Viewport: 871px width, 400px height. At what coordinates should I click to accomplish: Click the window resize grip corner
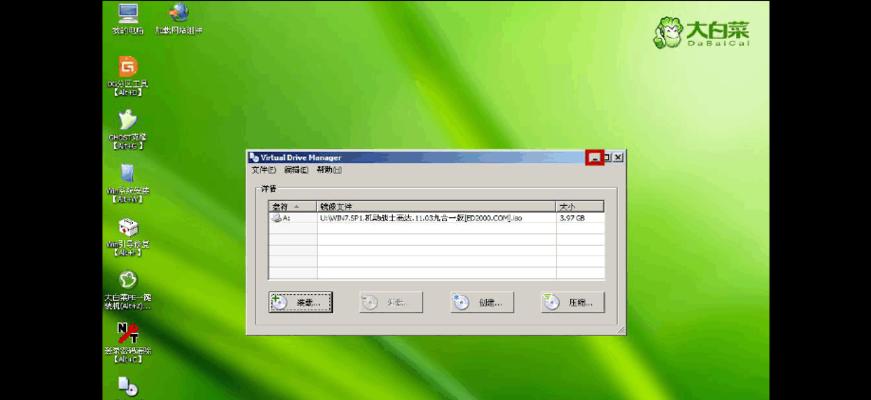620,330
